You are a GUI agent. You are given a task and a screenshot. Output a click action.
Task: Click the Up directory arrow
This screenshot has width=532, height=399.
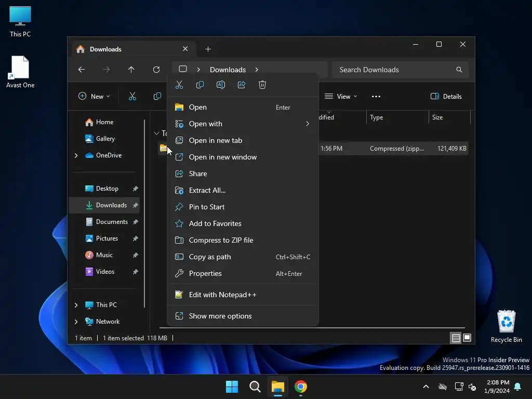pos(131,70)
